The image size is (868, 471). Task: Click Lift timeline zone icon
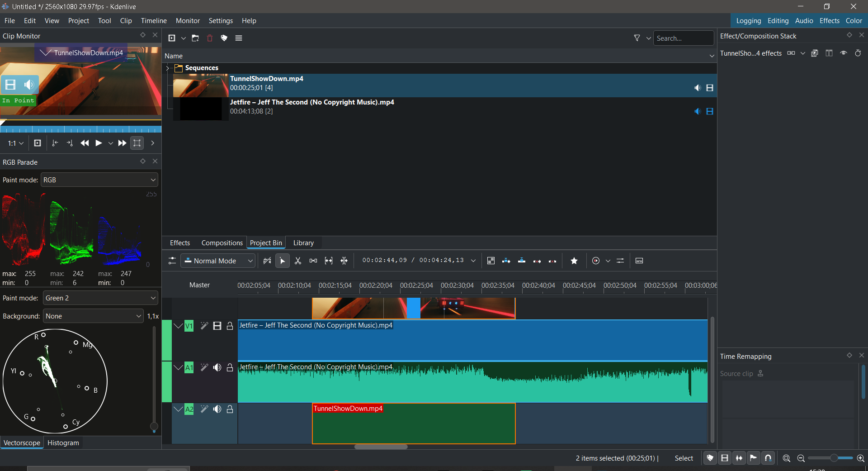[x=552, y=261]
